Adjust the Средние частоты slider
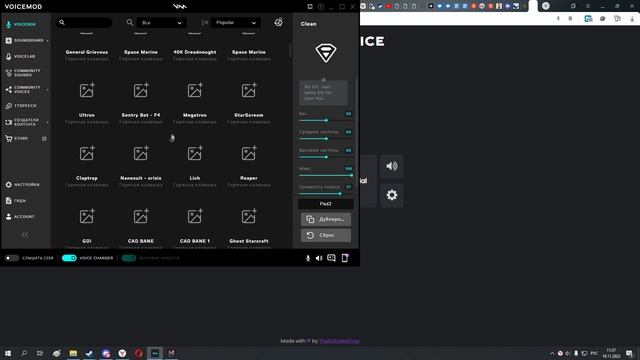Screen dimensions: 640x360 [x=325, y=139]
